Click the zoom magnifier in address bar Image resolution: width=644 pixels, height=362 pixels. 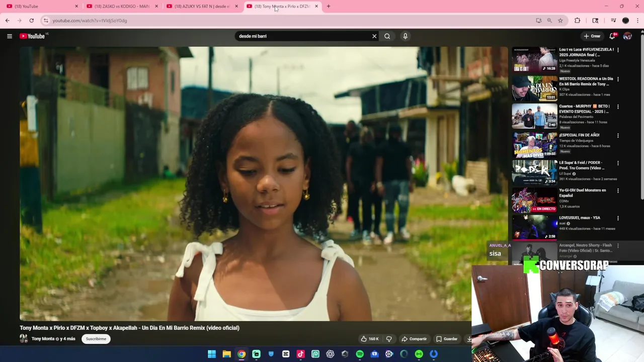pos(549,21)
